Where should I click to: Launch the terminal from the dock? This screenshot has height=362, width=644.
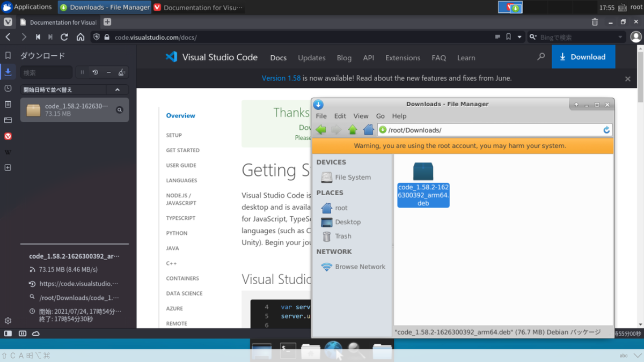(x=288, y=351)
